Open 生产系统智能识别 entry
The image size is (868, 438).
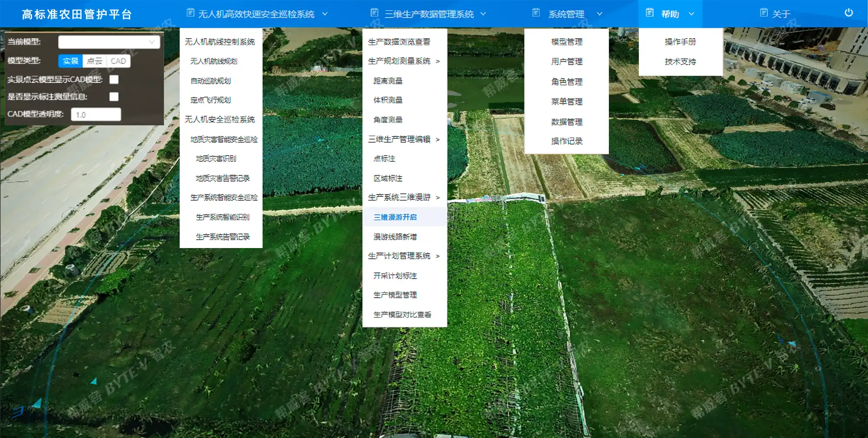click(x=223, y=217)
